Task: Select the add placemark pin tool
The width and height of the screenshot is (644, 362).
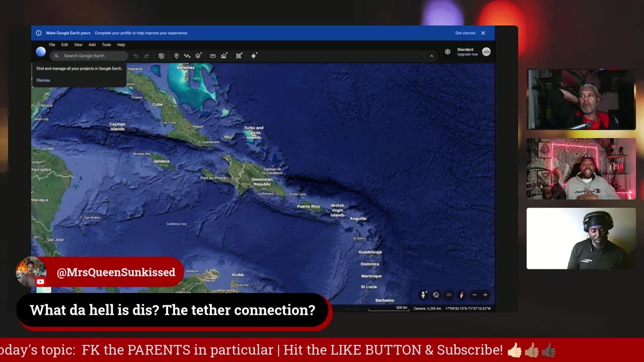Action: tap(176, 56)
